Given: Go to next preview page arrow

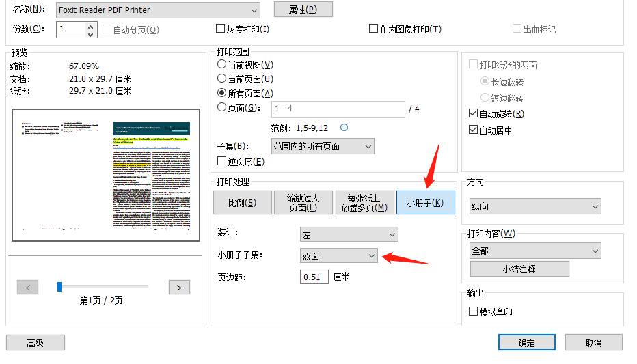Looking at the screenshot, I should click(x=179, y=288).
